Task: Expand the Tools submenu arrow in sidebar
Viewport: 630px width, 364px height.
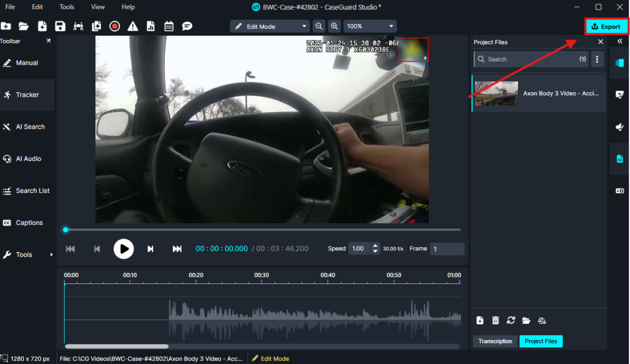Action: [x=51, y=255]
